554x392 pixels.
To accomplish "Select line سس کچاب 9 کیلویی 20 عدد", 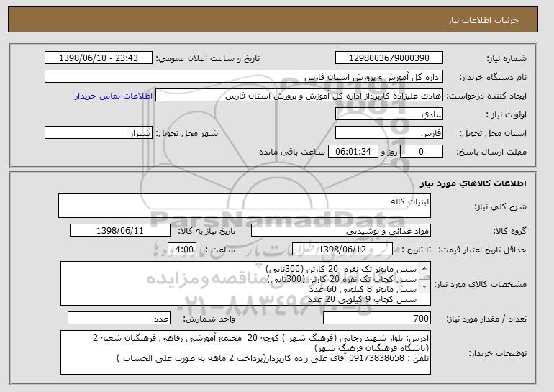I will point(362,299).
